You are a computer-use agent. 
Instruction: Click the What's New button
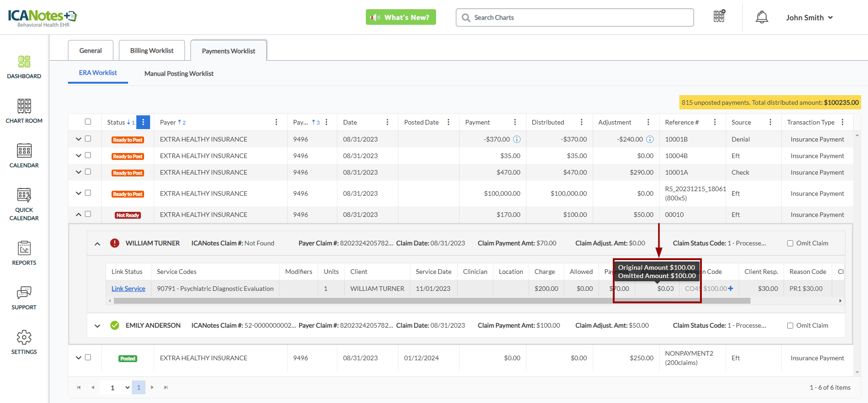pos(401,17)
